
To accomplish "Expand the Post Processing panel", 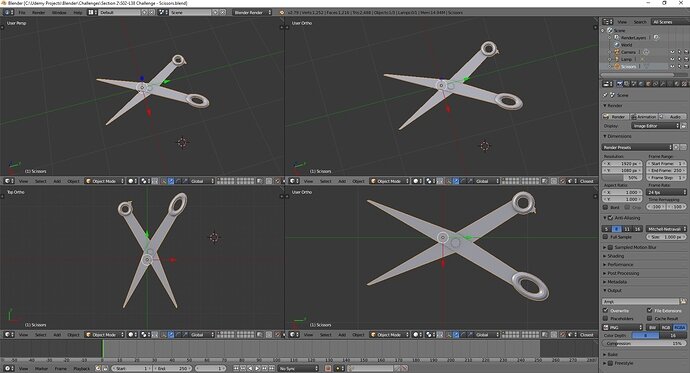I will click(x=623, y=273).
